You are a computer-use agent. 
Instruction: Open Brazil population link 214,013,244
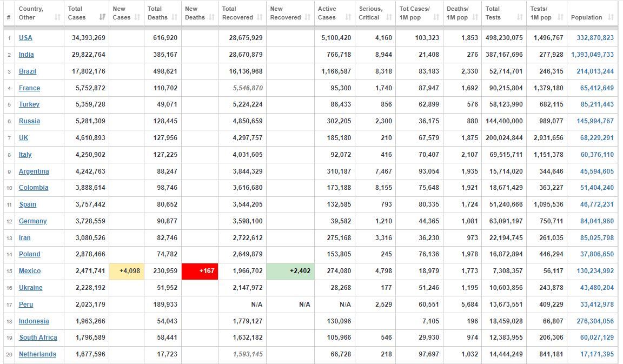(x=595, y=71)
